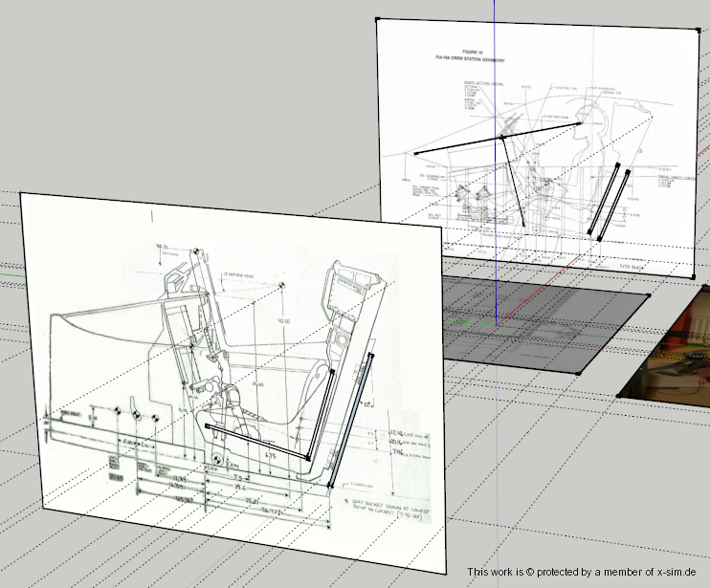Click the x-sim.de copyright notice
The height and width of the screenshot is (588, 710).
coord(584,572)
